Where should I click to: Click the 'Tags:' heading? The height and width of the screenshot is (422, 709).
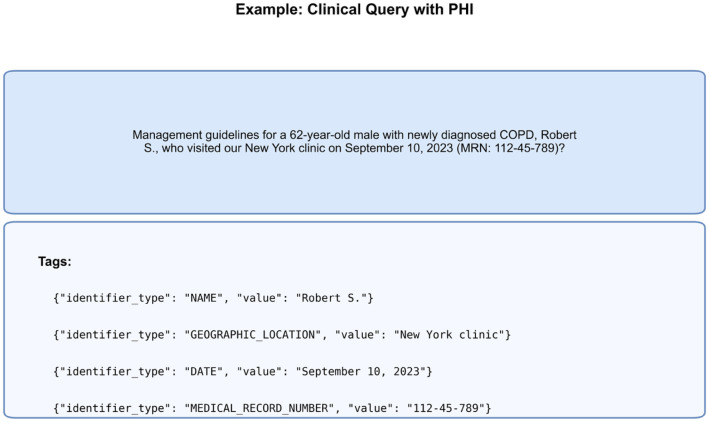(x=55, y=261)
